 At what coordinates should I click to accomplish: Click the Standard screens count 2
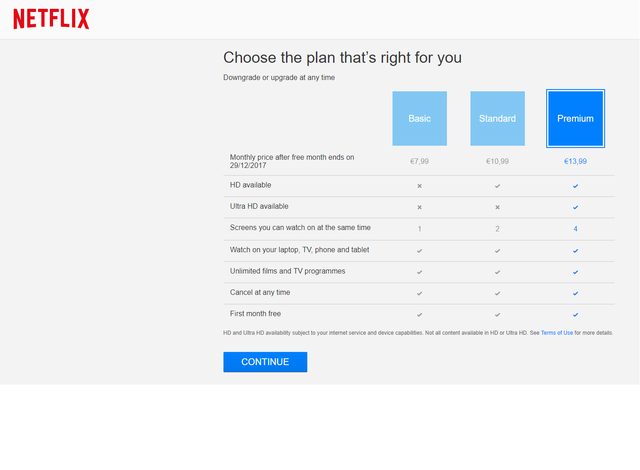498,229
